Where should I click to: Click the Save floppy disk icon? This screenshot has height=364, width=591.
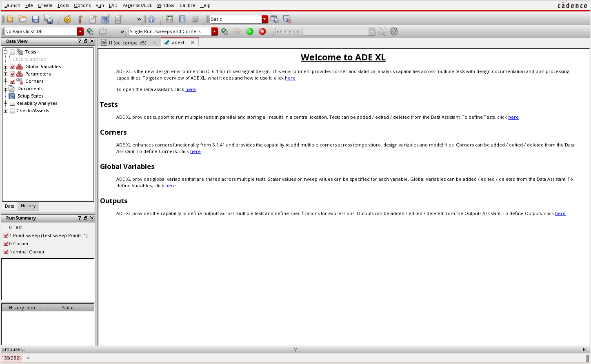click(36, 19)
